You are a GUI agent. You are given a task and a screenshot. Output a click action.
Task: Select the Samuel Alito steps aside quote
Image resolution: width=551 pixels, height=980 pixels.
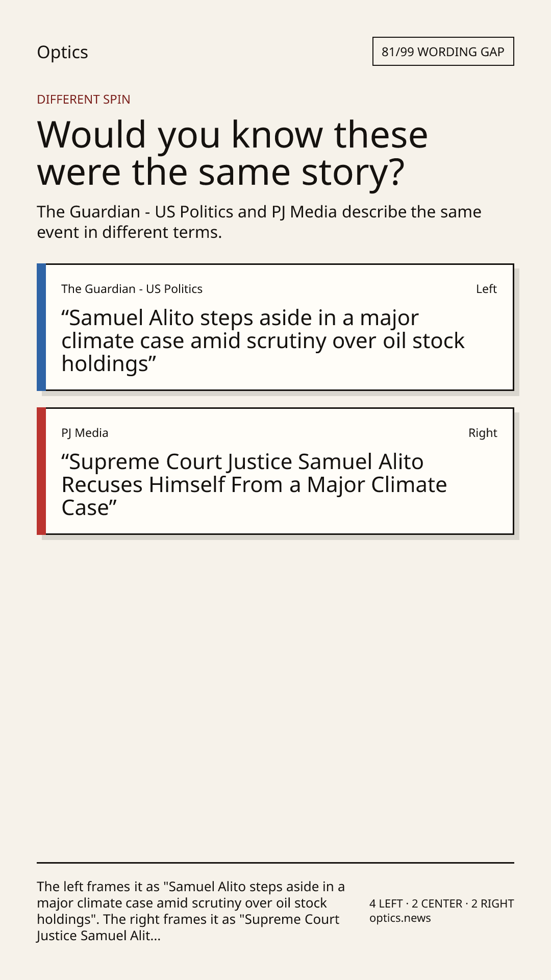(x=263, y=340)
